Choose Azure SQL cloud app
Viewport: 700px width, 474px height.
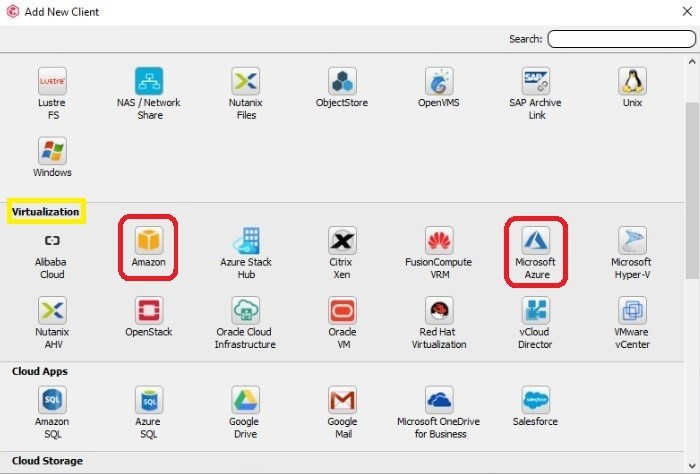[149, 400]
